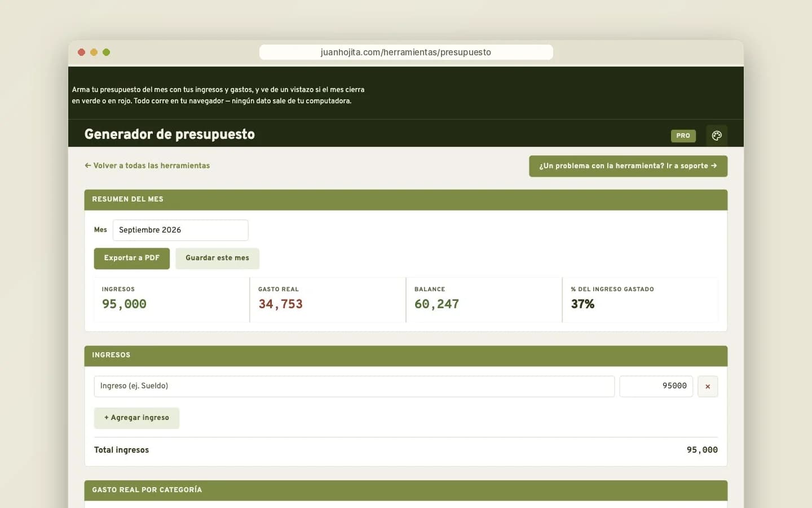Edit the income amount field 95000
The width and height of the screenshot is (812, 508).
(656, 386)
